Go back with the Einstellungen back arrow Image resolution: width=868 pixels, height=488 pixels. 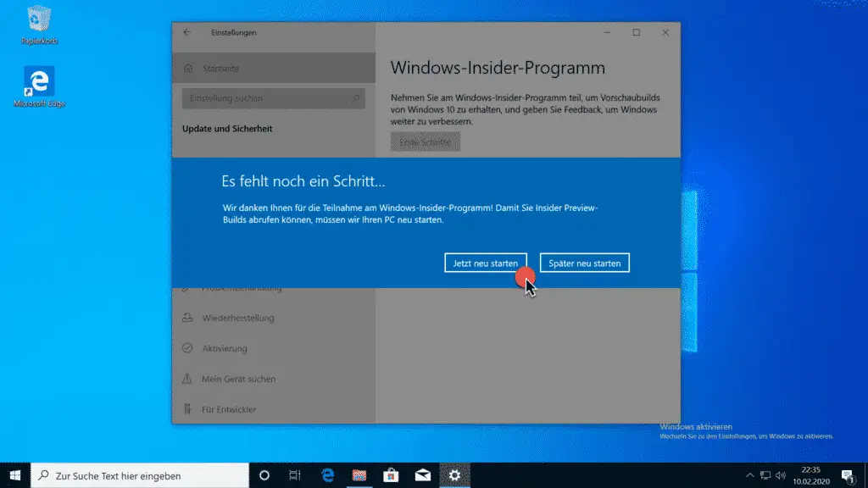click(187, 33)
